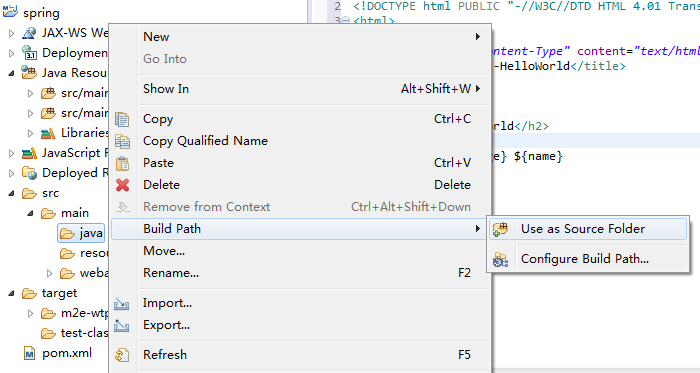Click the Copy icon in context menu

pyautogui.click(x=122, y=119)
